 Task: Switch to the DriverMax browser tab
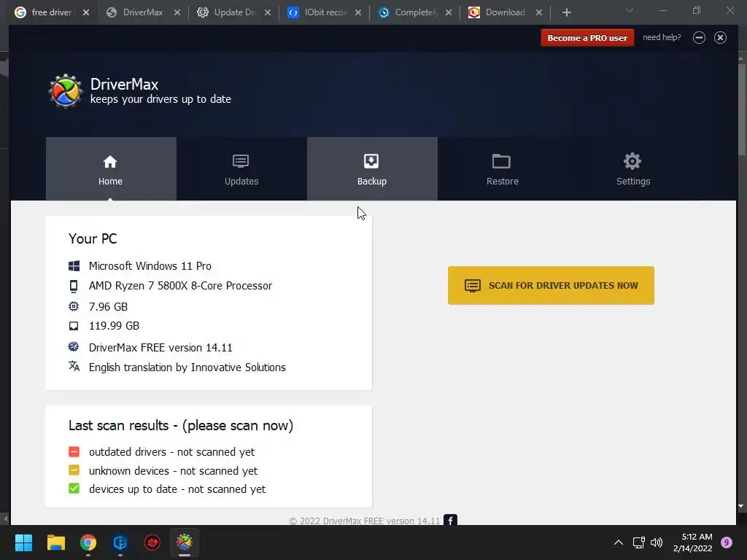(x=142, y=12)
